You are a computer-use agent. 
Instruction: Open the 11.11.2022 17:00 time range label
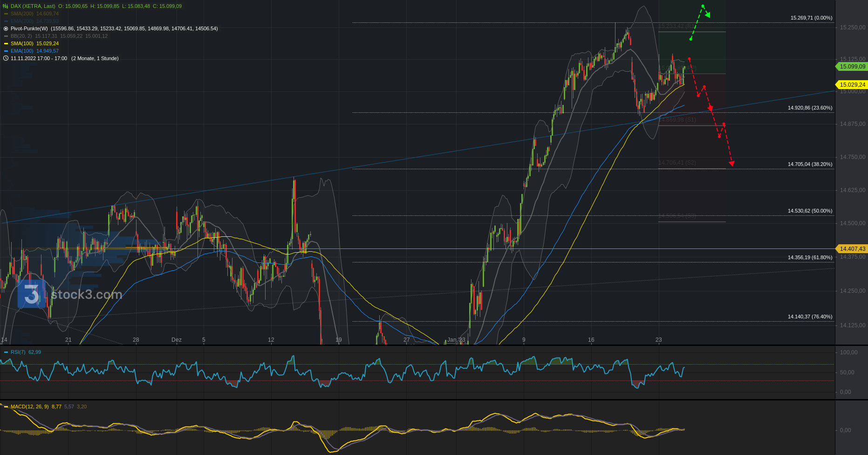pyautogui.click(x=39, y=58)
